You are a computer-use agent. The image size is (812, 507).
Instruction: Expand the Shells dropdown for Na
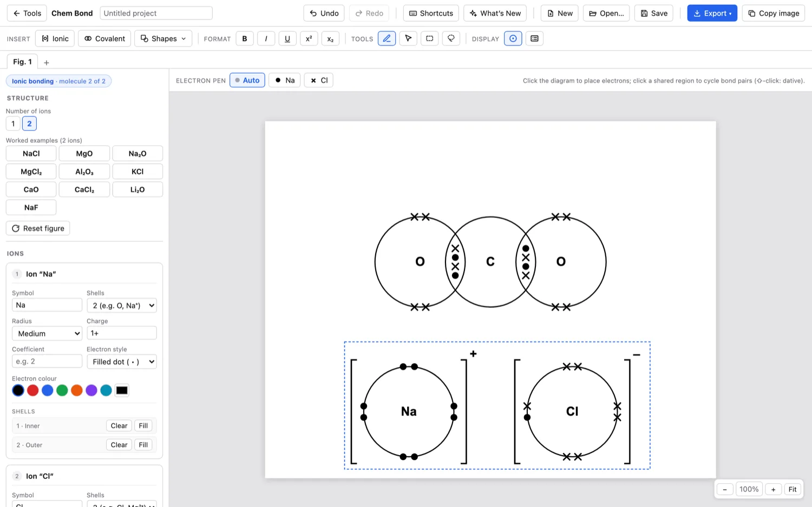click(122, 305)
